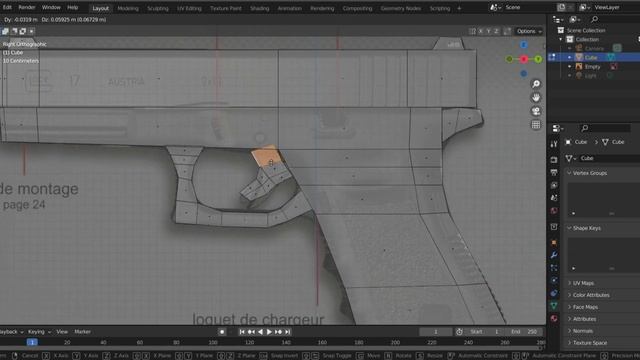640x360 pixels.
Task: Expand the Color Attributes panel
Action: click(x=569, y=295)
